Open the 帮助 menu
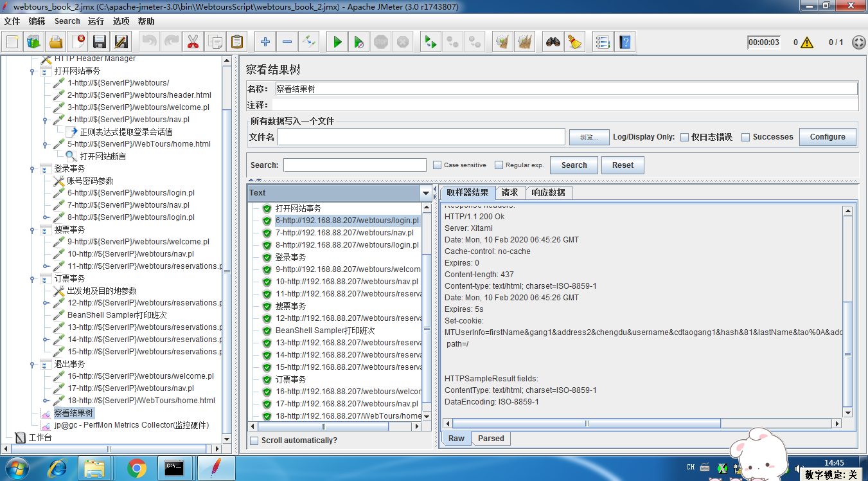 click(146, 21)
